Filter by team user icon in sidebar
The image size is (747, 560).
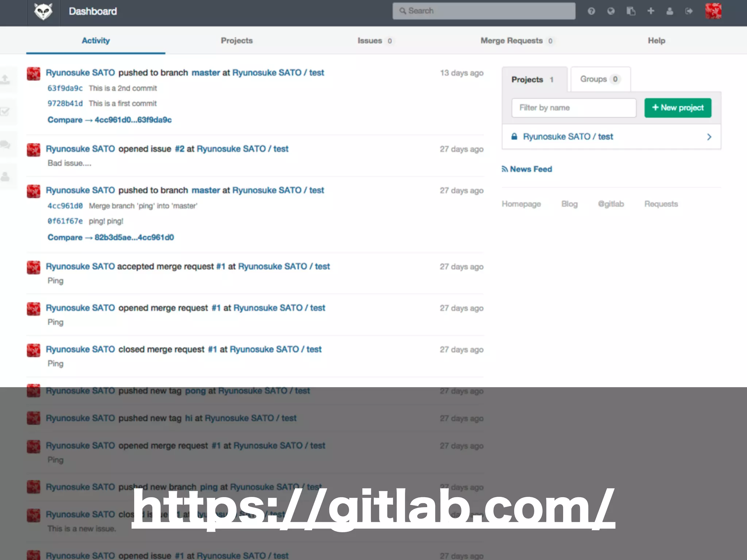5,177
